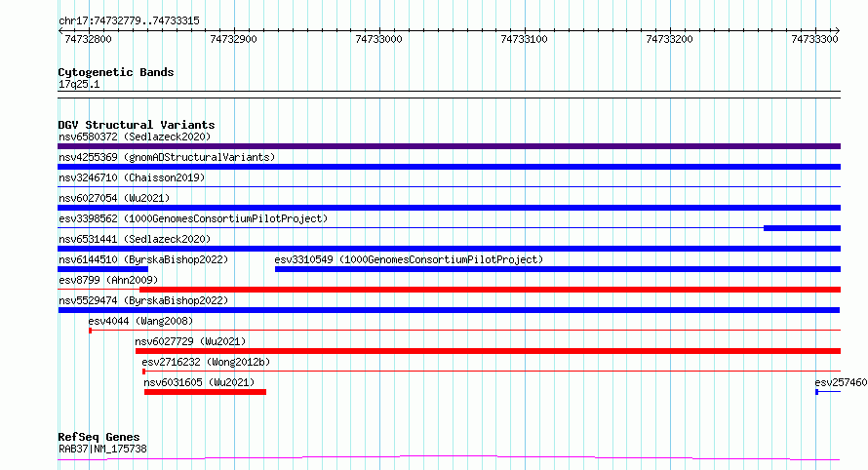The height and width of the screenshot is (470, 868).
Task: Click the nsv3246710 (Chaisson2019) label
Action: (x=132, y=177)
